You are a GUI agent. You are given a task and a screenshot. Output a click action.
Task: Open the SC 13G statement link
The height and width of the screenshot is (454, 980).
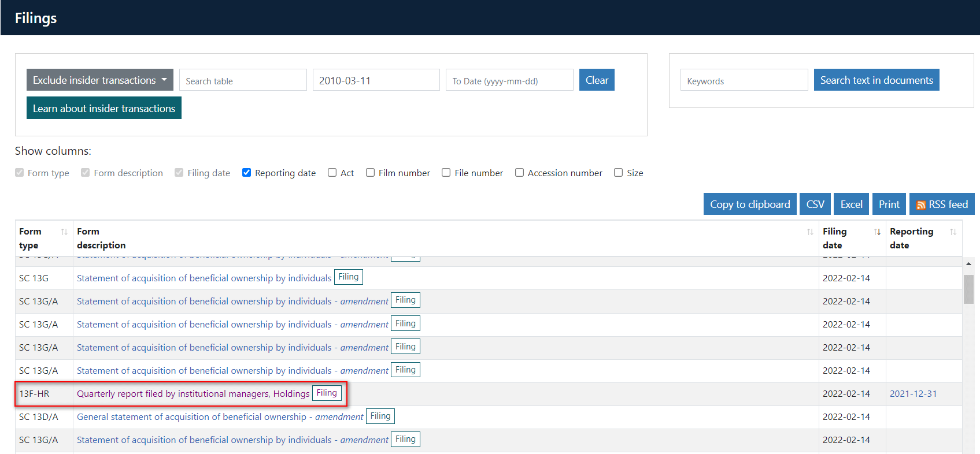[204, 278]
